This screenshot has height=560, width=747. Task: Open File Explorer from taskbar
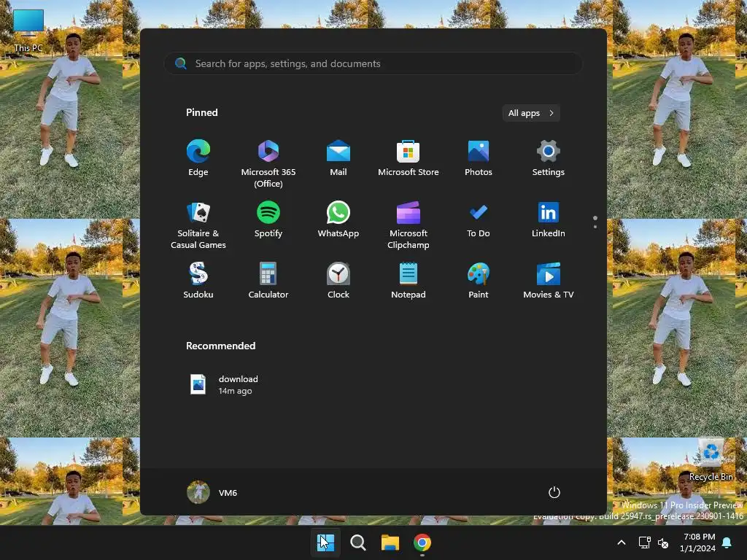(390, 542)
